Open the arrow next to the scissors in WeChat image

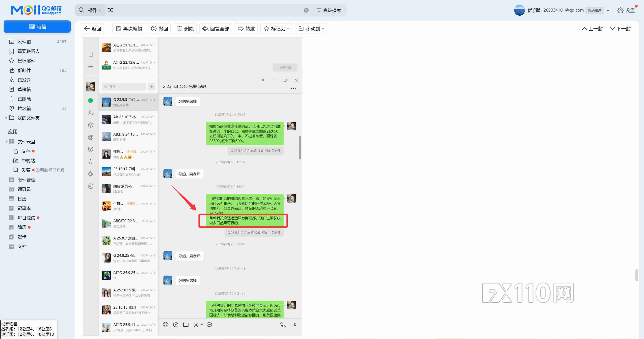[x=202, y=325]
